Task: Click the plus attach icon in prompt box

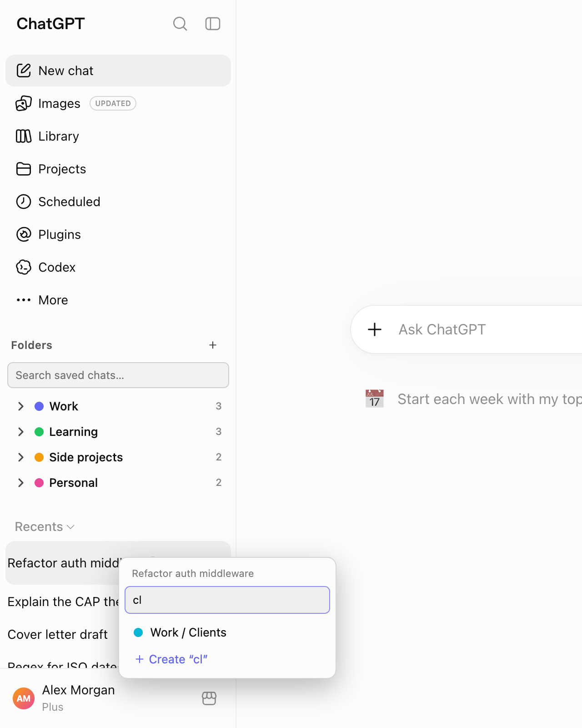Action: 375,329
